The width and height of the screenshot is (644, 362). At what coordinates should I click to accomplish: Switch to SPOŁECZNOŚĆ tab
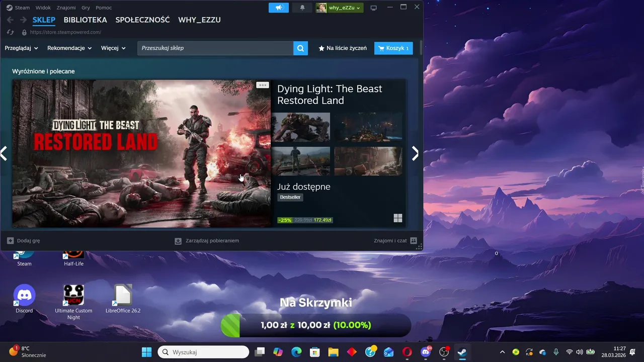142,20
